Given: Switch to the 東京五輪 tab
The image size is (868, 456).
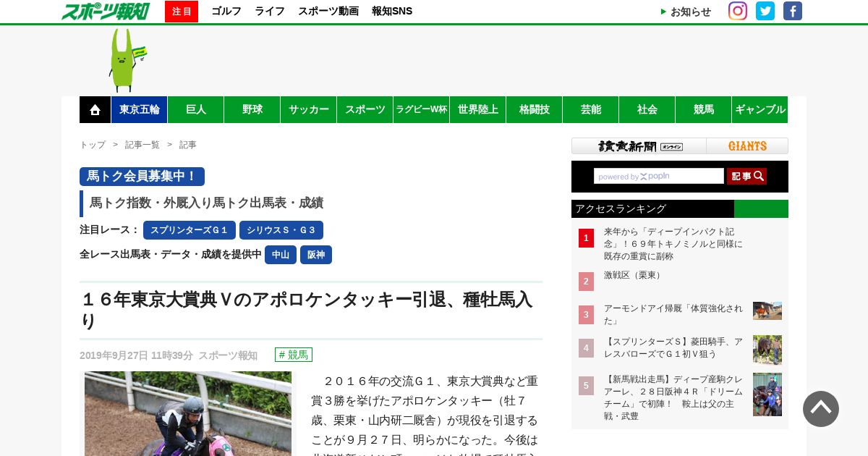Looking at the screenshot, I should pyautogui.click(x=140, y=110).
